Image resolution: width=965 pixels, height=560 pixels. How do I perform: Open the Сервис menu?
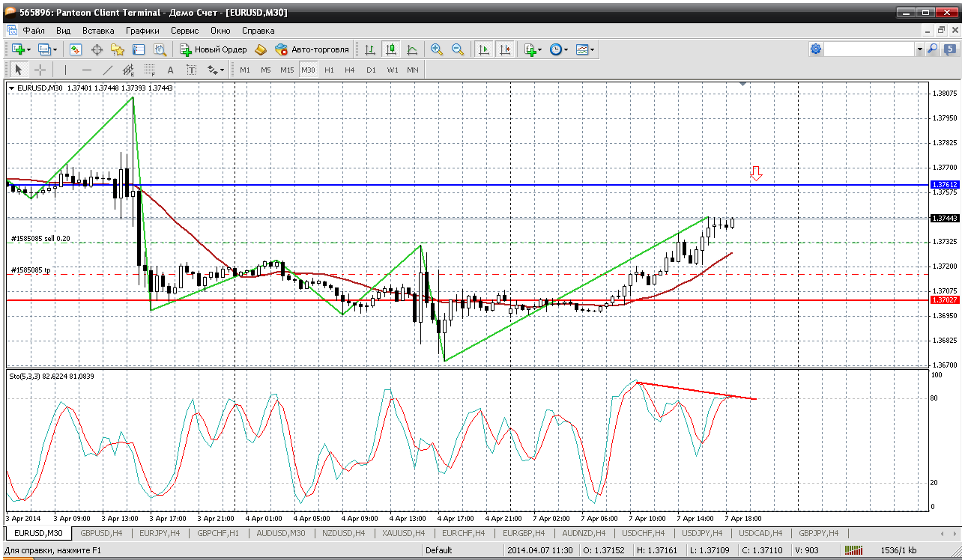click(184, 31)
